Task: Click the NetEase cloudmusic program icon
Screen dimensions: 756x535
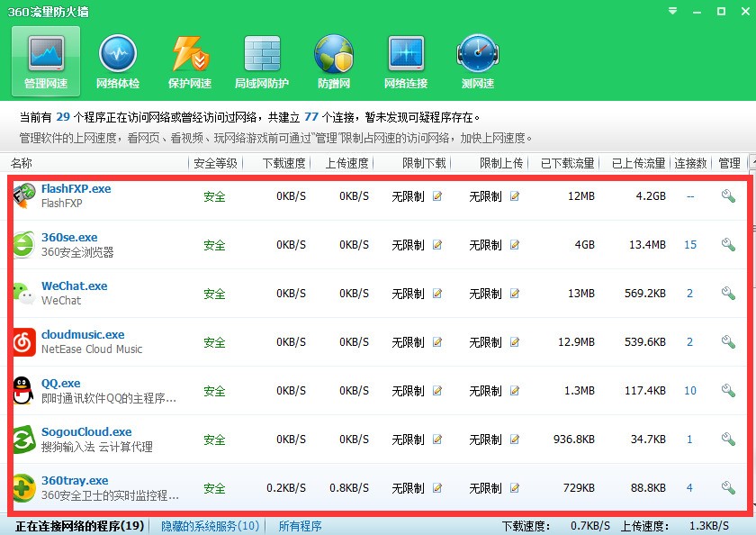Action: (x=24, y=342)
